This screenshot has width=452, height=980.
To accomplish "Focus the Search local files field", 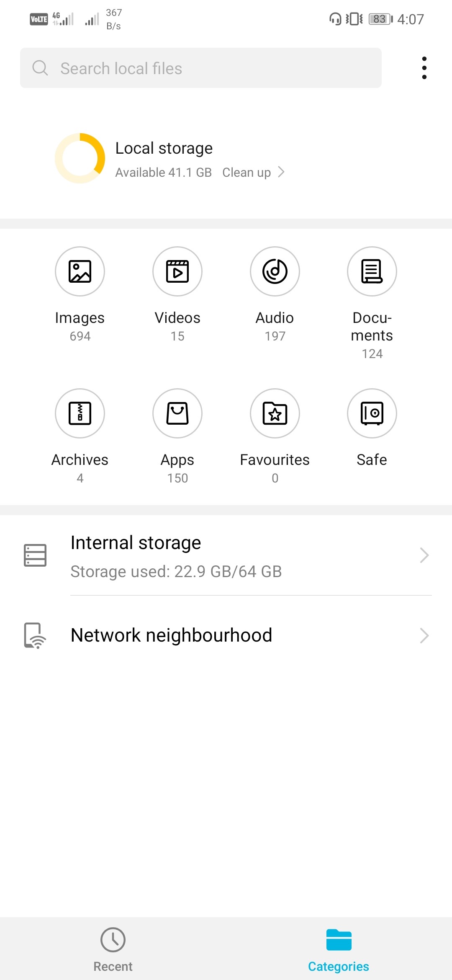I will (201, 68).
